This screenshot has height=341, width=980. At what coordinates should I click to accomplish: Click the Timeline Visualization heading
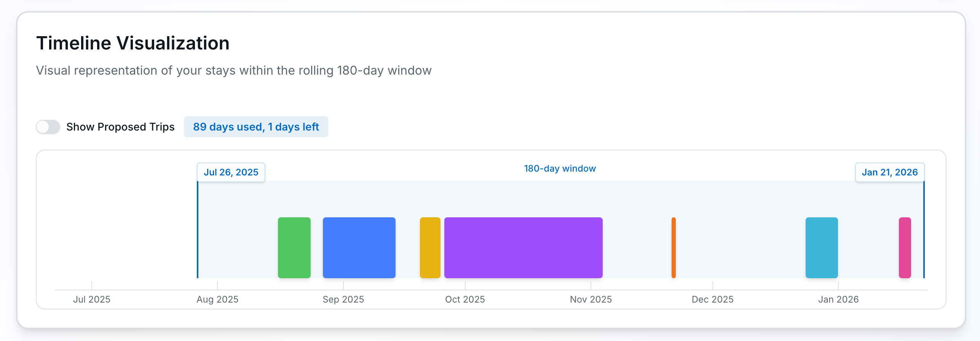point(133,43)
